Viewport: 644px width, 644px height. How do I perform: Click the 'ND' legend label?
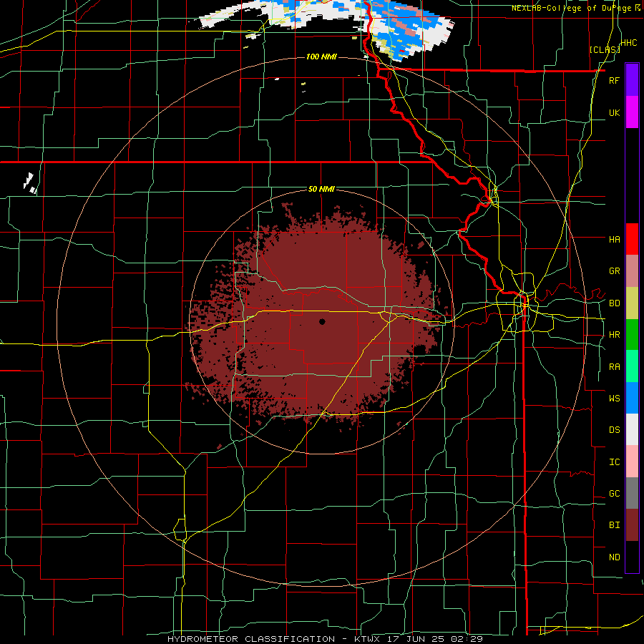click(614, 557)
